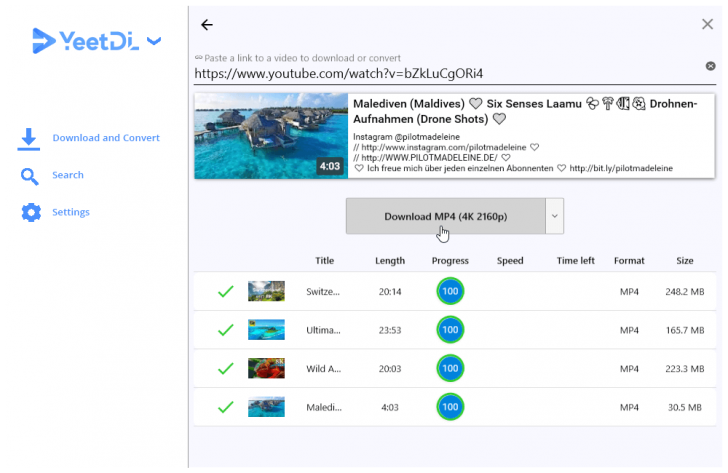Image resolution: width=728 pixels, height=473 pixels.
Task: Open the Search section
Action: (68, 175)
